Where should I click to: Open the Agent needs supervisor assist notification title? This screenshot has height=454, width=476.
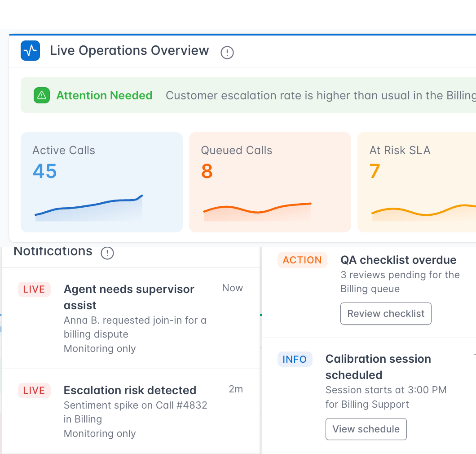(x=129, y=297)
